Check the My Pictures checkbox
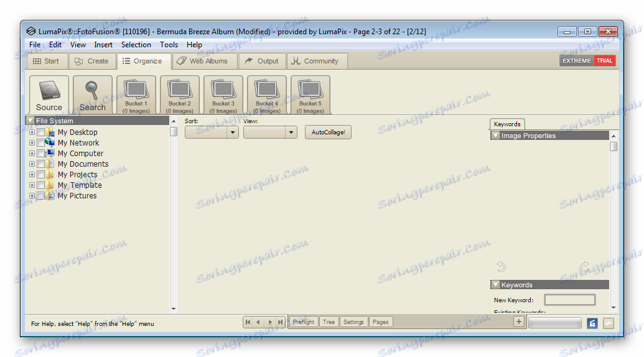The height and width of the screenshot is (357, 644). pos(40,196)
